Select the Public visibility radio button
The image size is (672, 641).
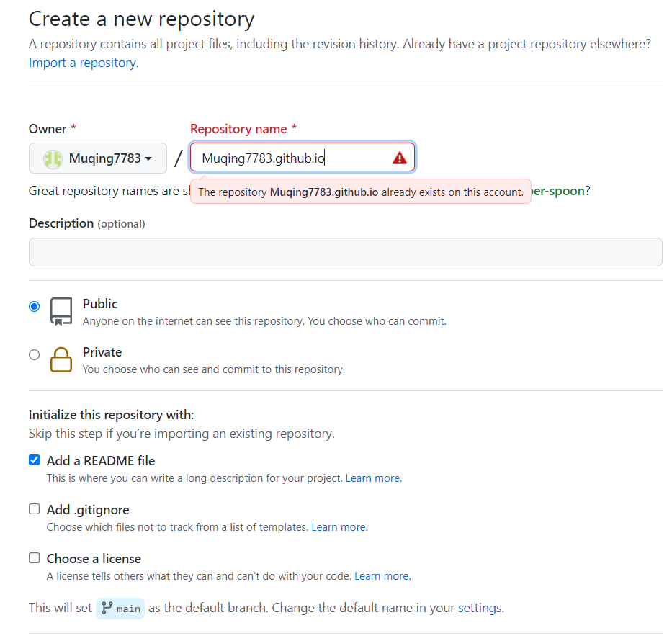click(34, 306)
